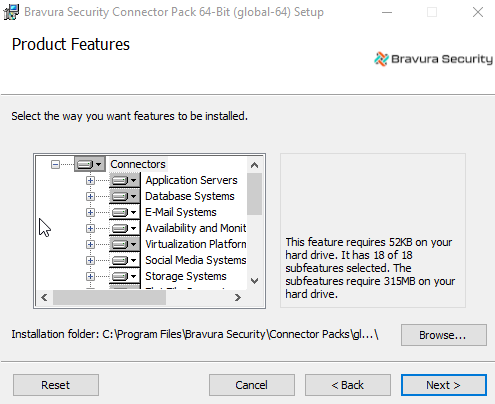Expand the Availability and Monitoring node
Screen dimensions: 495x404
coord(90,228)
